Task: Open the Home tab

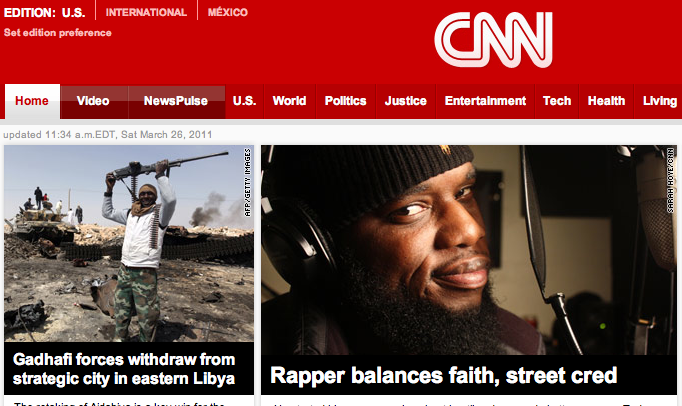Action: (32, 101)
